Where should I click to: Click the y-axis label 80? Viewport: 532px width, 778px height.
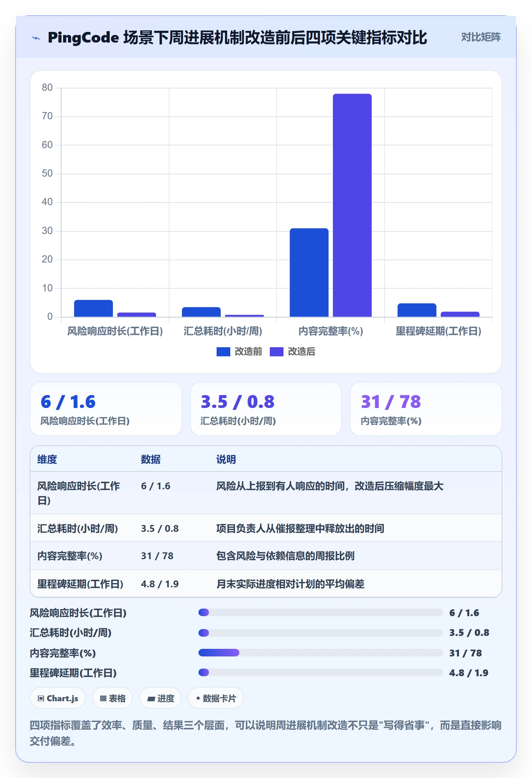click(x=47, y=88)
